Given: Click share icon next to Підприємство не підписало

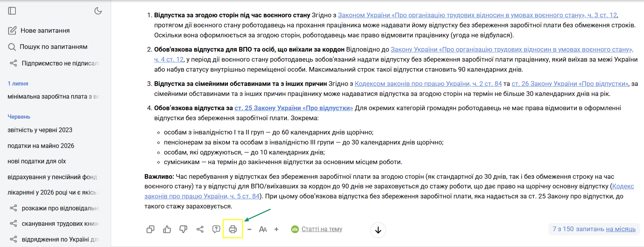Looking at the screenshot, I should tap(14, 63).
